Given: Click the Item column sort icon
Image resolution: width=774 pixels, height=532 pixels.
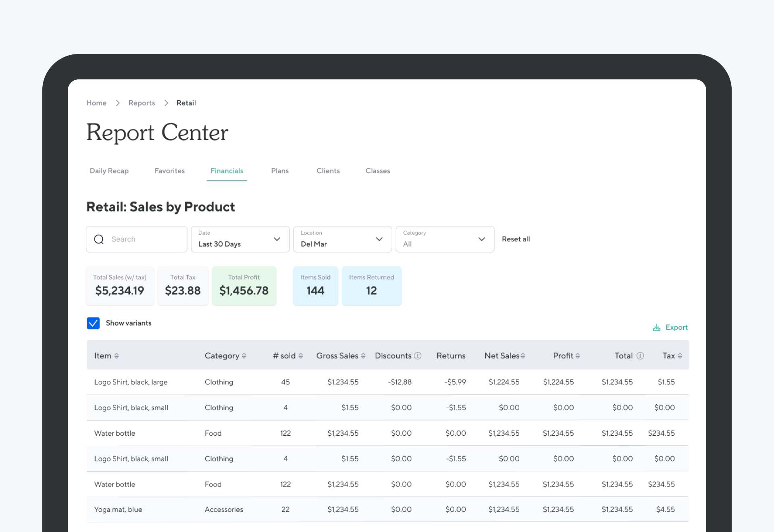Looking at the screenshot, I should click(117, 356).
